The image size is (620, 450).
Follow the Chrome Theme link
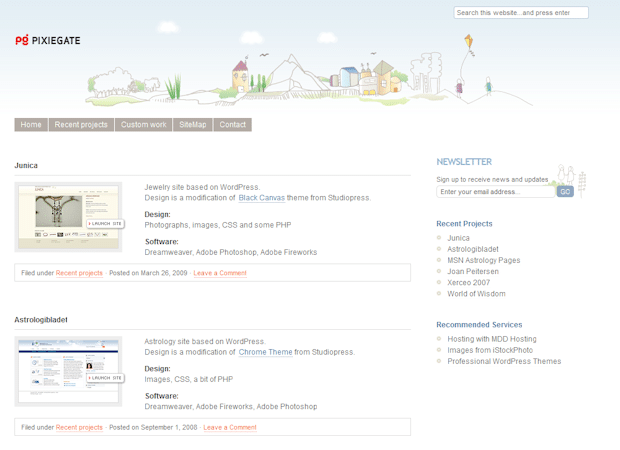click(x=265, y=352)
